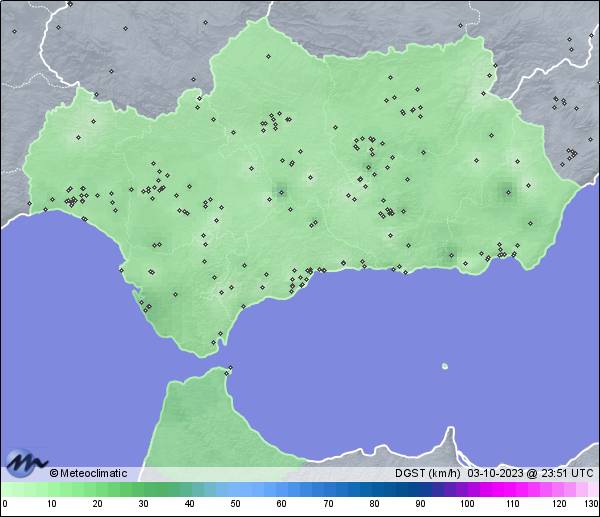Click scale label 20
600x517 pixels.
point(98,504)
